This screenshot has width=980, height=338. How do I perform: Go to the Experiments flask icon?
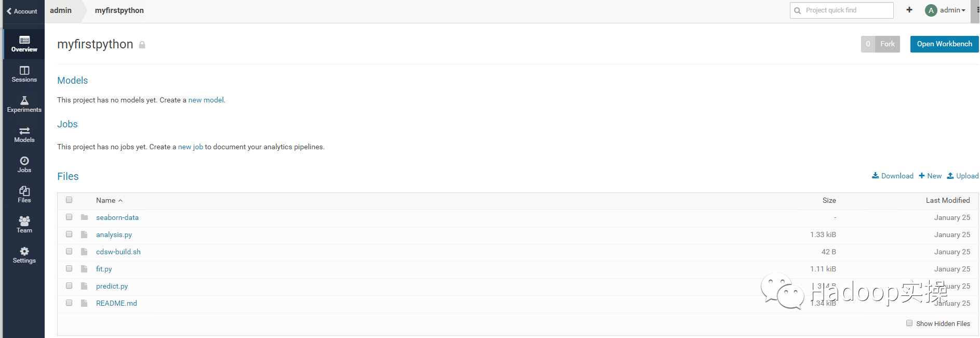coord(24,101)
